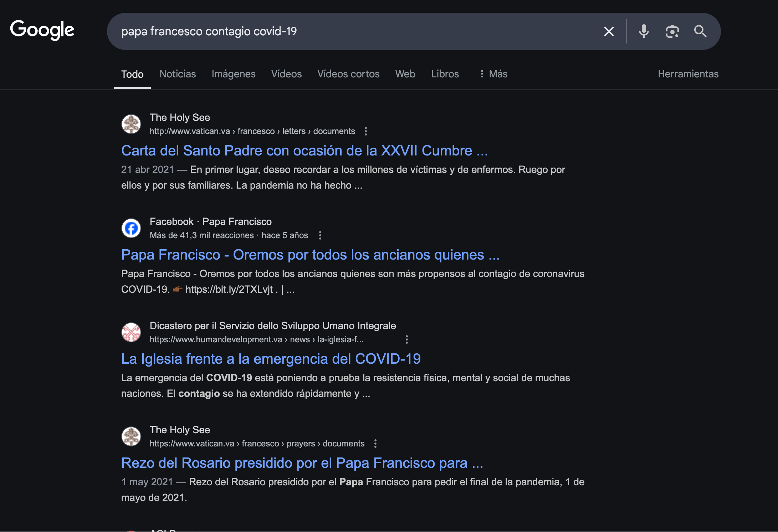Switch to the Imágenes tab
Viewport: 778px width, 532px height.
point(234,74)
